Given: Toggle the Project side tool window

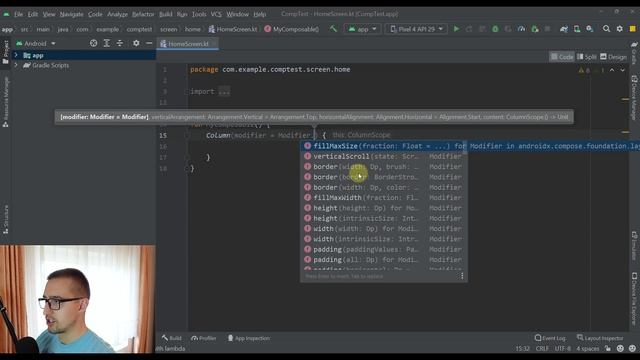Looking at the screenshot, I should [x=5, y=52].
